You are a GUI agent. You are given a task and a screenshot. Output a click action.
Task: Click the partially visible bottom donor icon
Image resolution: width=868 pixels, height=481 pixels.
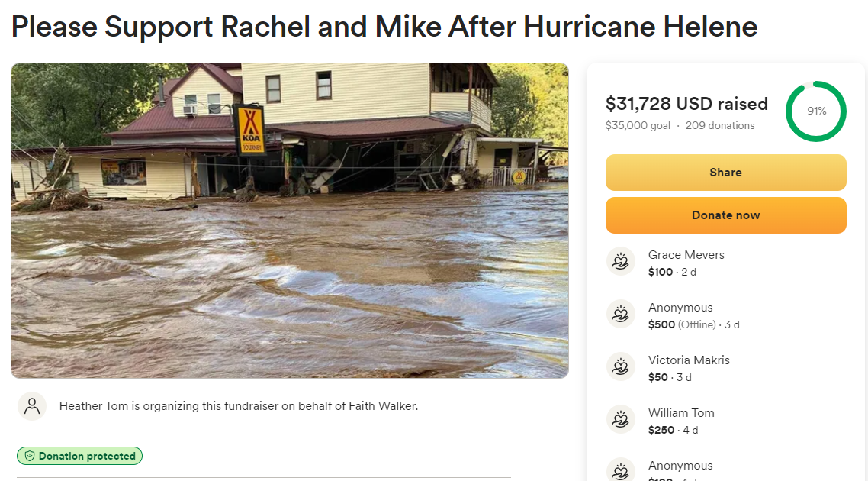pos(621,470)
